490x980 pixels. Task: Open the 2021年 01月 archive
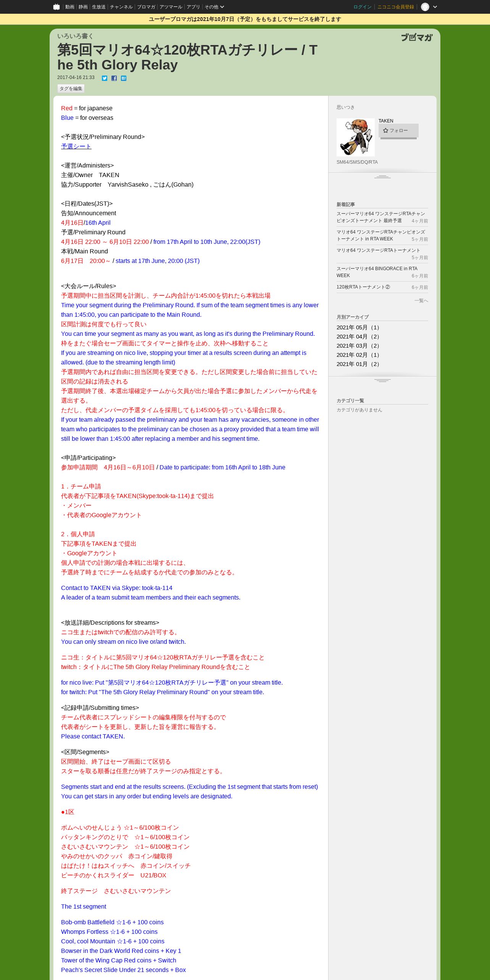359,364
